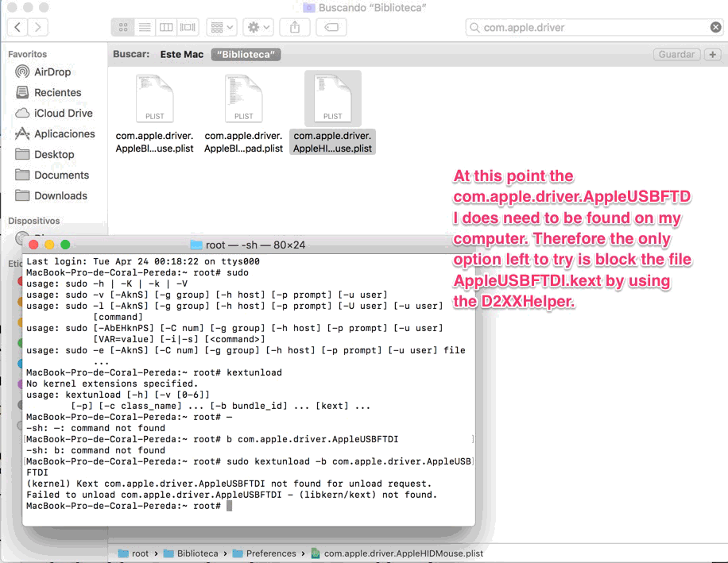The width and height of the screenshot is (728, 563).
Task: Open the arrange items dropdown
Action: pos(222,27)
